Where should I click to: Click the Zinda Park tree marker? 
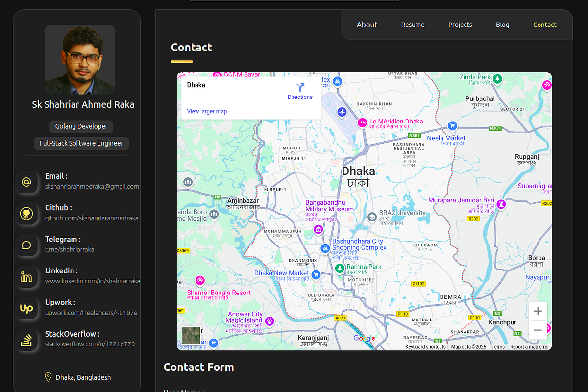coord(497,78)
